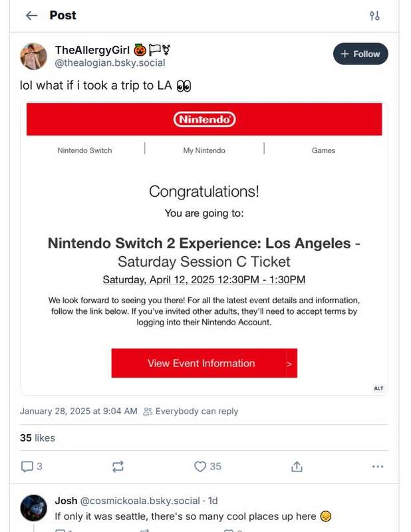Screen dimensions: 411x532
Task: Open Josh's avatar picture
Action: click(x=34, y=507)
